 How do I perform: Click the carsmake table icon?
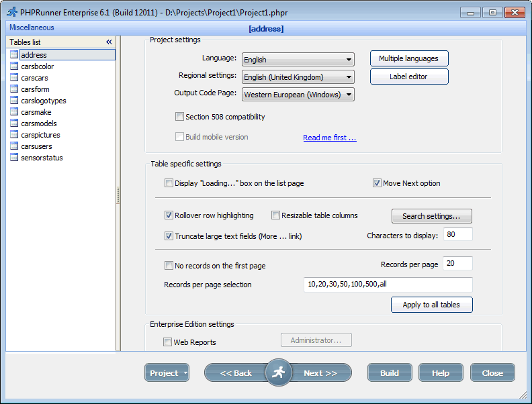click(14, 112)
